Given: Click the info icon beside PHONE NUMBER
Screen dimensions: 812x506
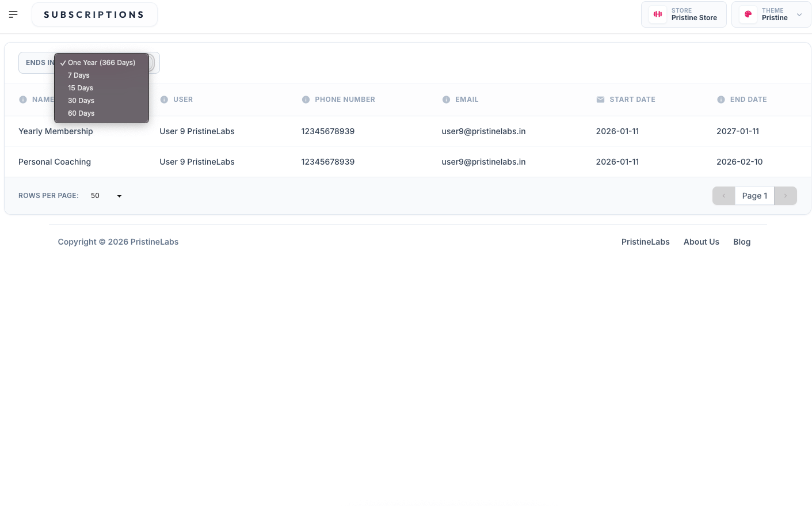Looking at the screenshot, I should 306,99.
